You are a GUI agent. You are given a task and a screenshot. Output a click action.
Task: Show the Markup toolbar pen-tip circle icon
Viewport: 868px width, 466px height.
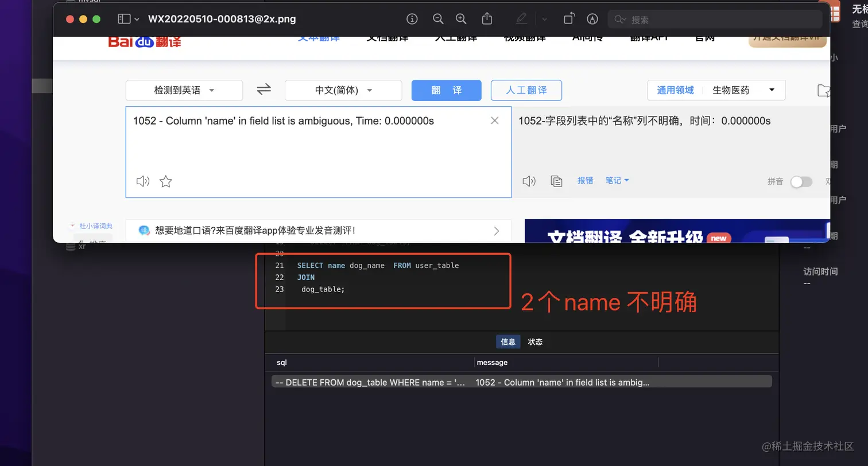click(592, 19)
